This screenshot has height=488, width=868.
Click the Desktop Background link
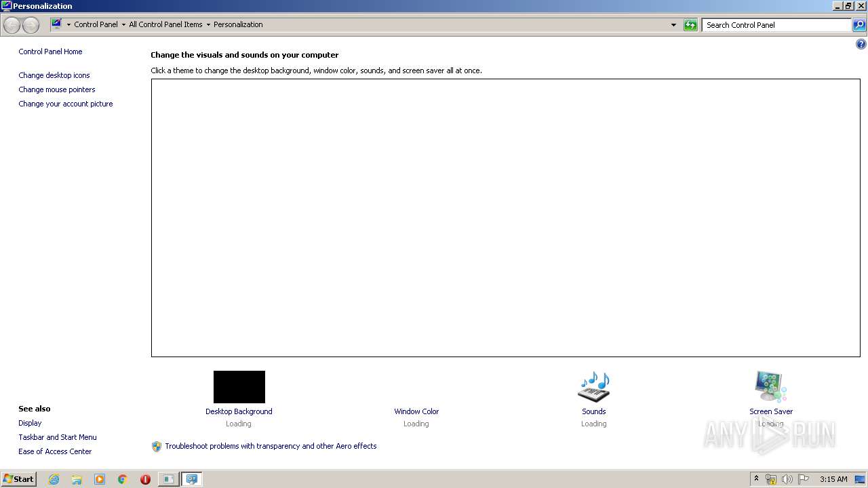click(x=239, y=411)
